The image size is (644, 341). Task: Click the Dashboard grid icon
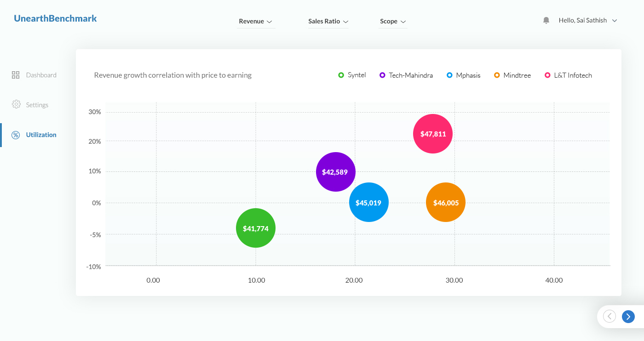(x=16, y=75)
